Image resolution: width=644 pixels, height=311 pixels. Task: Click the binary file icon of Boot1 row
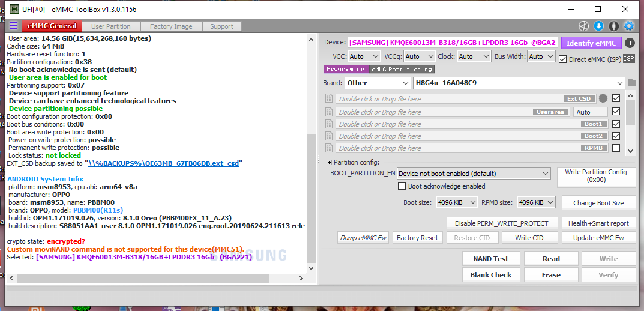pos(328,124)
